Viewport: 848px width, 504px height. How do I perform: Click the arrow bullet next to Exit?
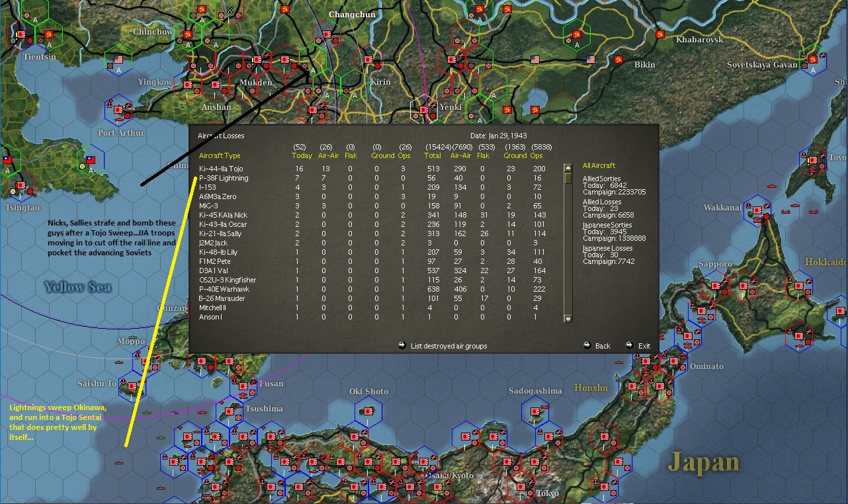coord(629,345)
